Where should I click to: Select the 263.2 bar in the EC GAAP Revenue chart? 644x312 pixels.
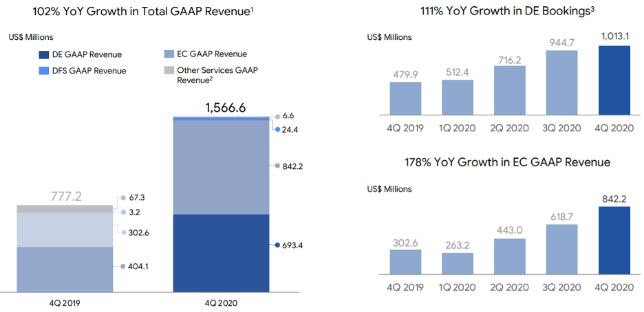(x=459, y=263)
